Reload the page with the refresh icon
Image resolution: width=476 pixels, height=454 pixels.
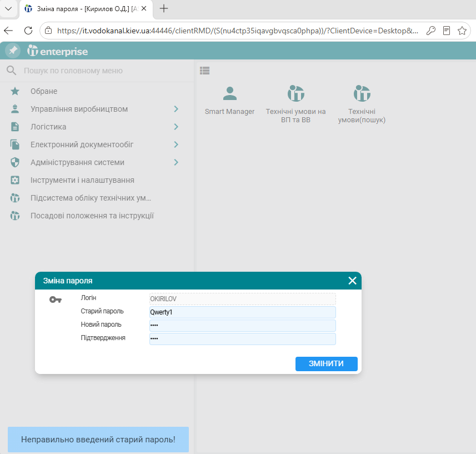pyautogui.click(x=28, y=31)
